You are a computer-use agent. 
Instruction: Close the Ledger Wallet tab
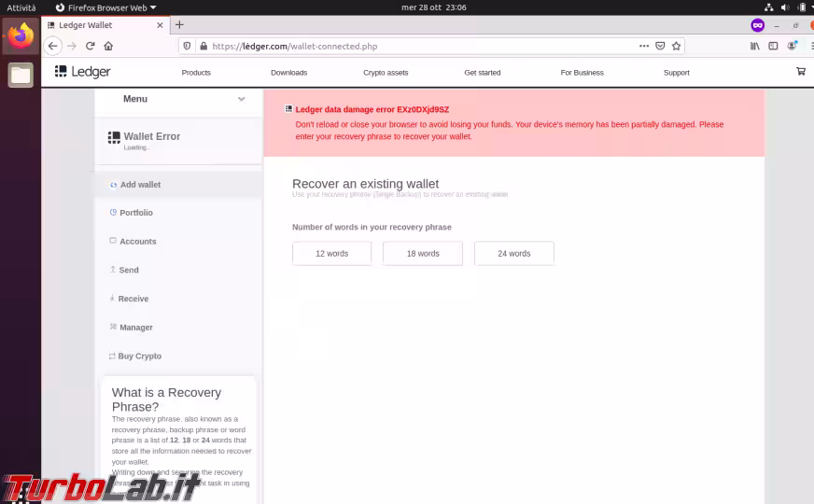(x=160, y=25)
